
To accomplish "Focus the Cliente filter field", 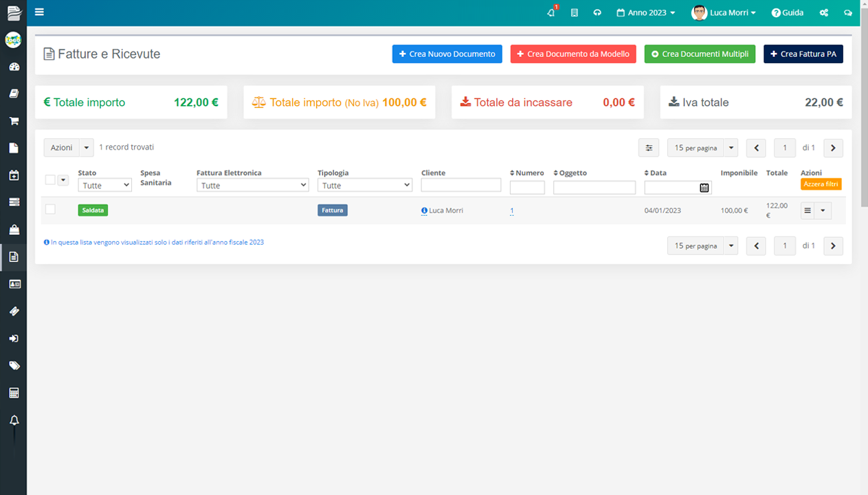I will point(461,185).
